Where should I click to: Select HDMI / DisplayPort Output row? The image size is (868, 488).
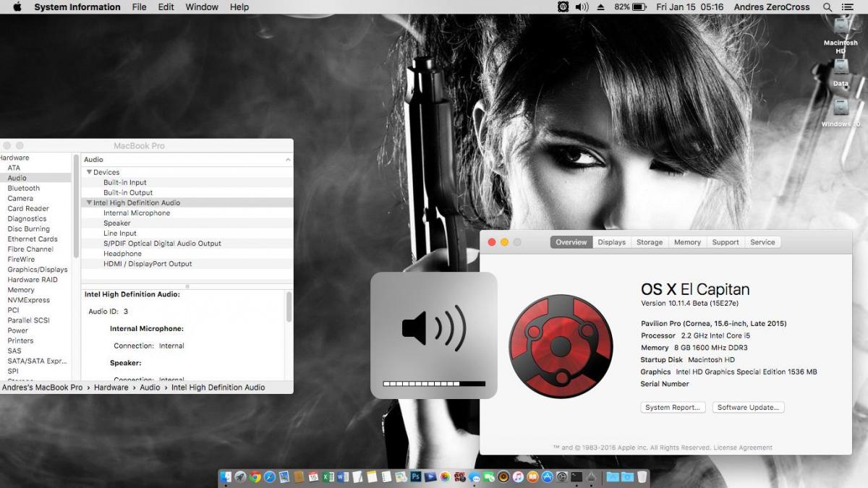[187, 263]
